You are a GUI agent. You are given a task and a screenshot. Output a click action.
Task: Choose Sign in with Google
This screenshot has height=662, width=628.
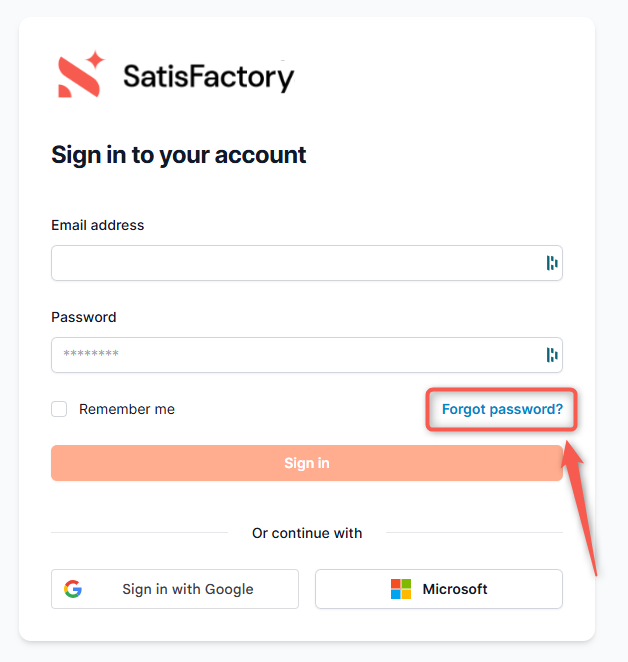[175, 589]
